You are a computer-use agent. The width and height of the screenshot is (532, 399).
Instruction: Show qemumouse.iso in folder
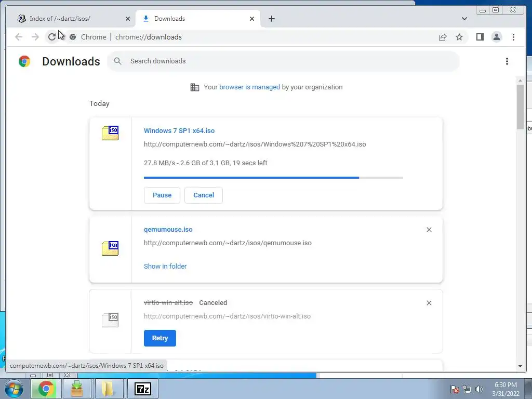tap(165, 267)
